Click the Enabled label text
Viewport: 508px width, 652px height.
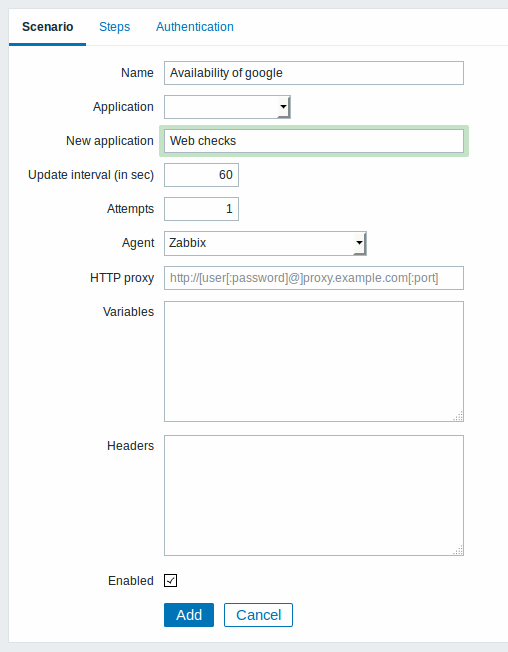pyautogui.click(x=131, y=580)
